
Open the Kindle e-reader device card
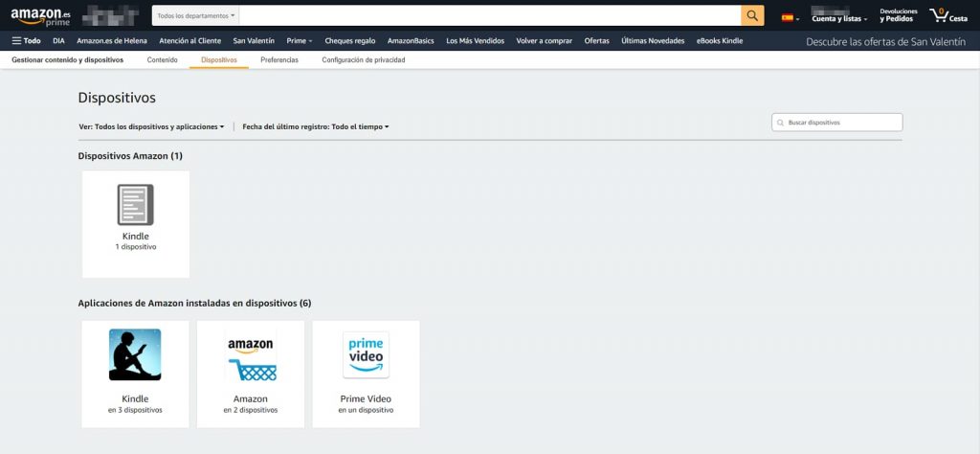click(x=136, y=224)
